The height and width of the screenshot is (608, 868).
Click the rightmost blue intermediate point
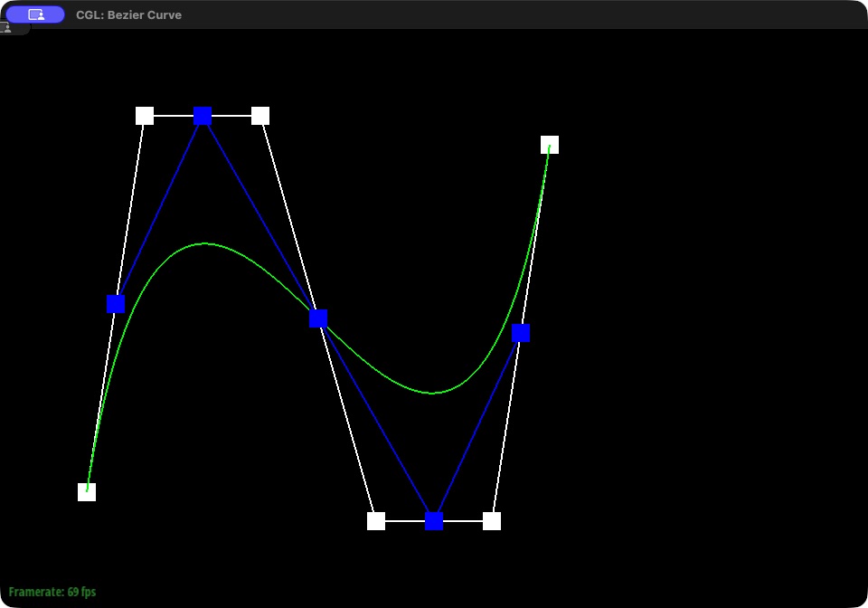pyautogui.click(x=521, y=333)
